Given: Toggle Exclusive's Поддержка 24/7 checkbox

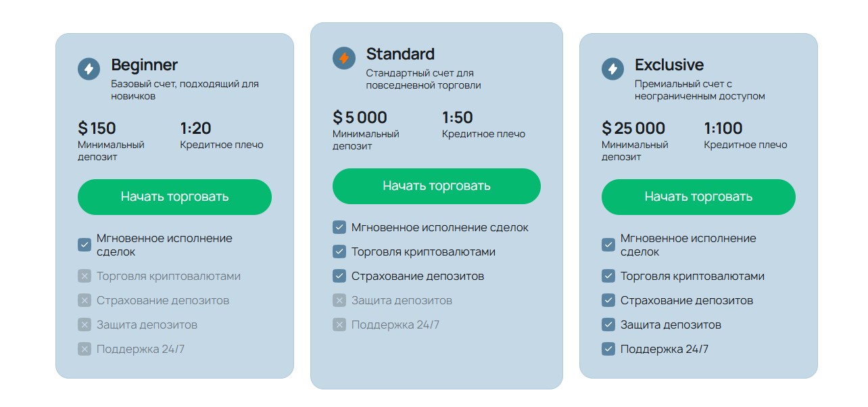Looking at the screenshot, I should tap(608, 349).
